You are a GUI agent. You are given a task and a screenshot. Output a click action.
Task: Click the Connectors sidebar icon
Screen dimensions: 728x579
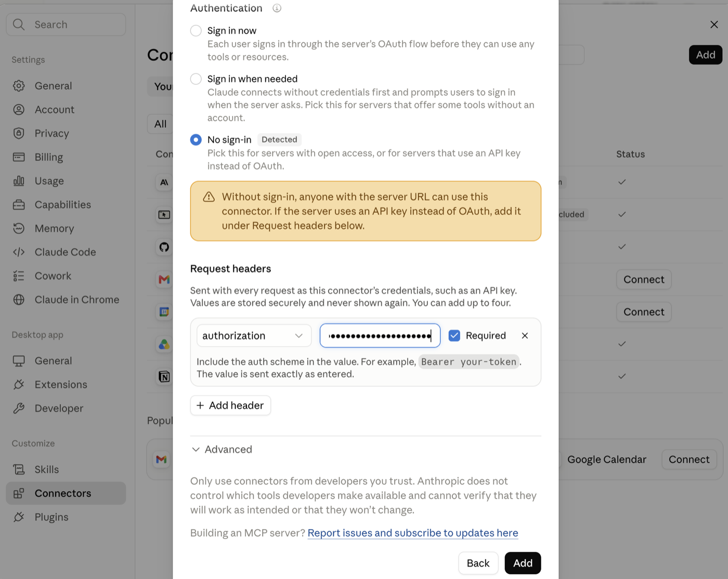click(19, 493)
